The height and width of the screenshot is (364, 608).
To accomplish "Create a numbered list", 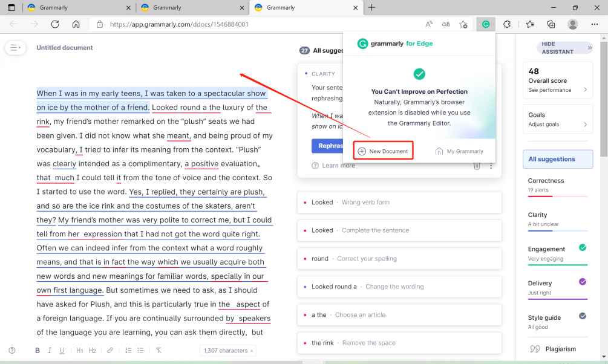I will [128, 350].
